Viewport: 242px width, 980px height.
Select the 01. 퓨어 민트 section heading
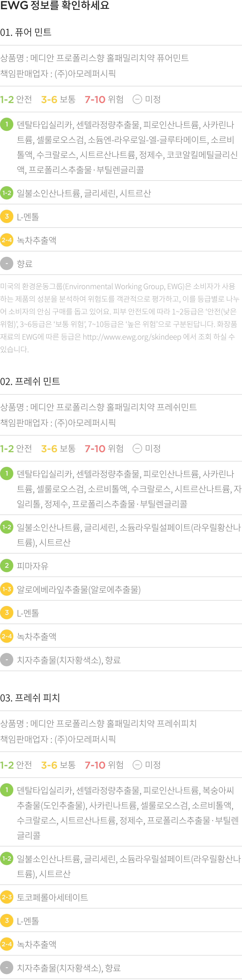pos(26,32)
